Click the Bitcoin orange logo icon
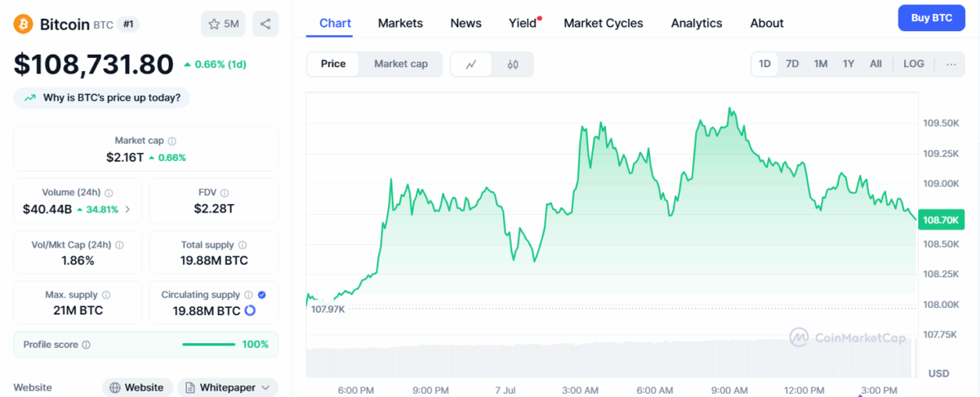Viewport: 980px width, 397px height. [24, 24]
